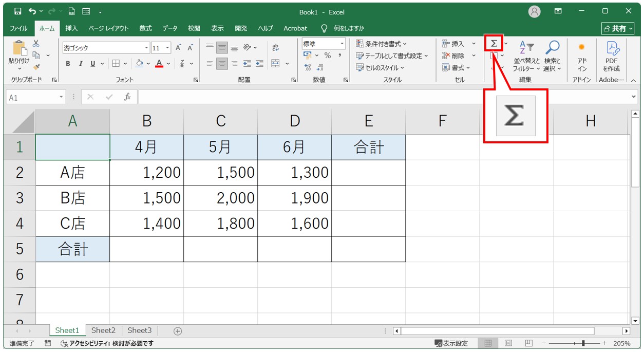Screen dimensions: 644x352
Task: Switch to the 数式 tab
Action: 145,28
